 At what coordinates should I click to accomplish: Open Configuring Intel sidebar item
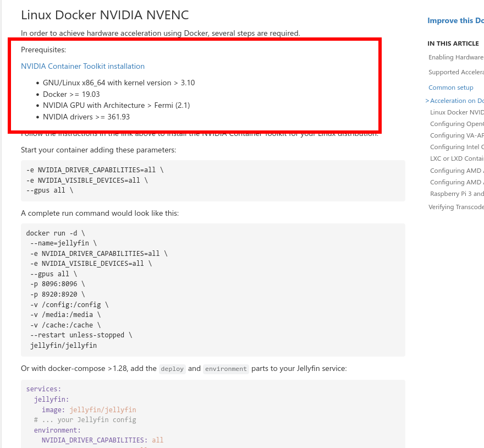pos(457,147)
